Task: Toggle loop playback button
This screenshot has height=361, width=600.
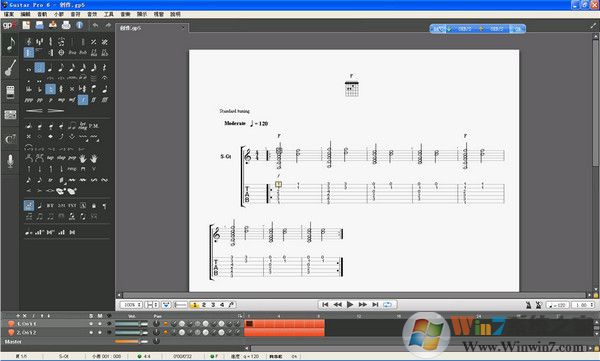Action: click(388, 305)
